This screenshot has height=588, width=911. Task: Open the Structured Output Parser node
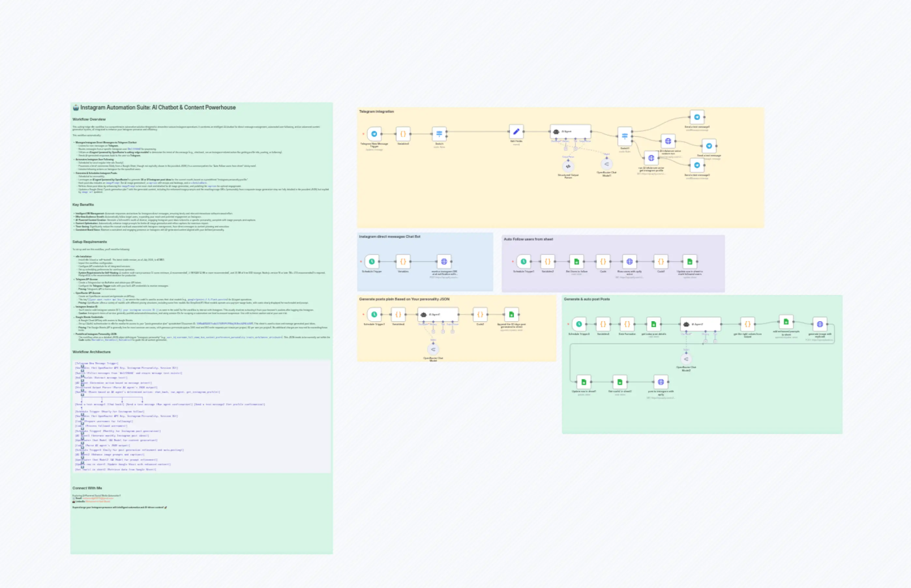click(569, 166)
